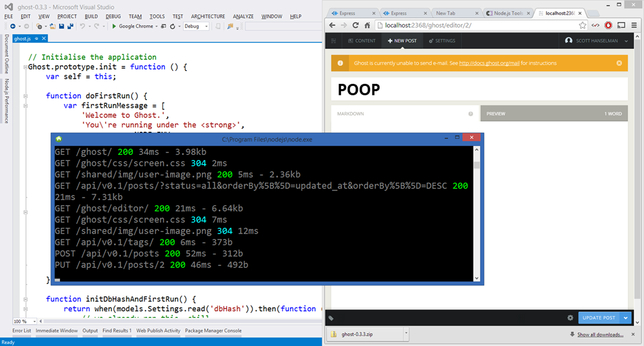
Task: Open the Chrome hamburger menu
Action: 634,25
